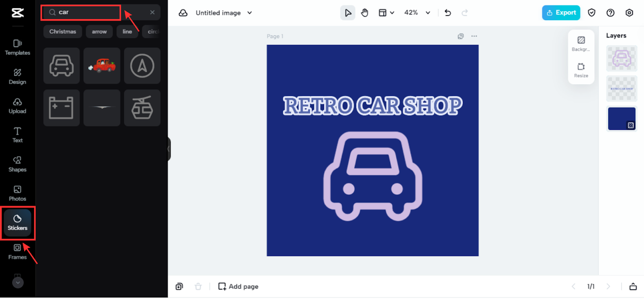Image resolution: width=644 pixels, height=299 pixels.
Task: Select the Stickers panel
Action: [x=18, y=223]
